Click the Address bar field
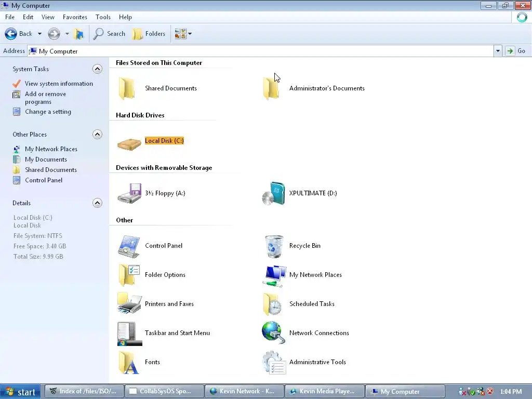 tap(260, 51)
